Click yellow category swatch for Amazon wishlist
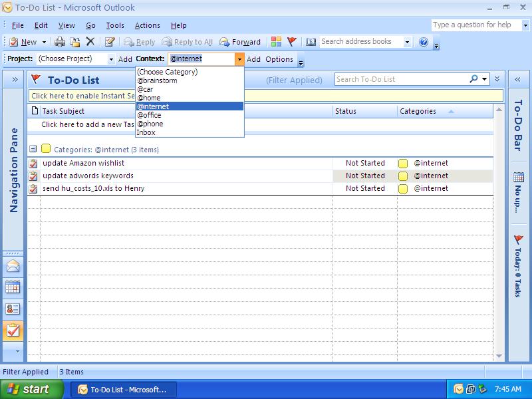This screenshot has width=532, height=399. 403,164
